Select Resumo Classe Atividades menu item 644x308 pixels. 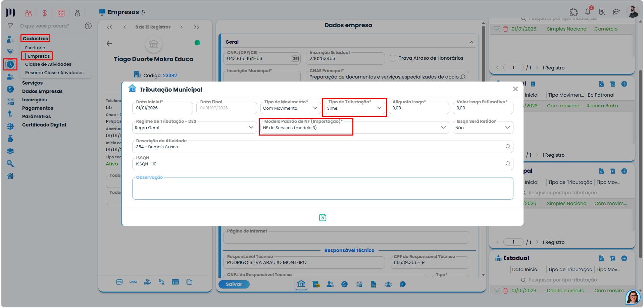click(x=54, y=72)
